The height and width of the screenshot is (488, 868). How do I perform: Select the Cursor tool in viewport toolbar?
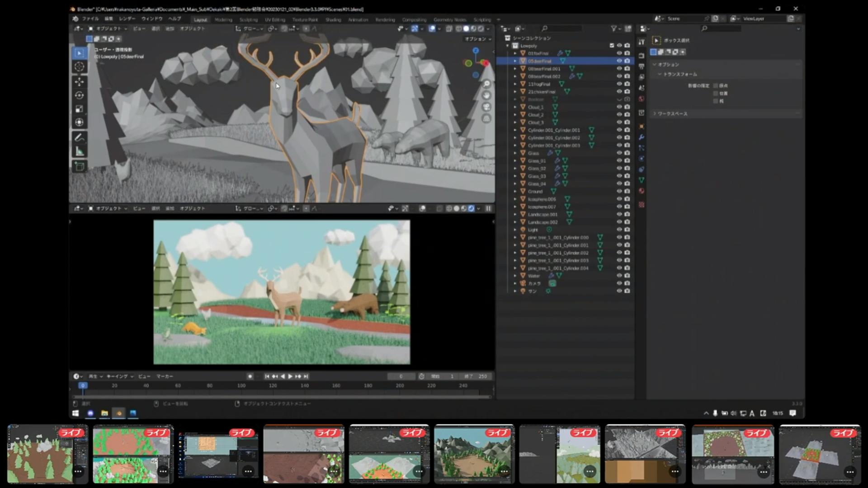click(79, 67)
